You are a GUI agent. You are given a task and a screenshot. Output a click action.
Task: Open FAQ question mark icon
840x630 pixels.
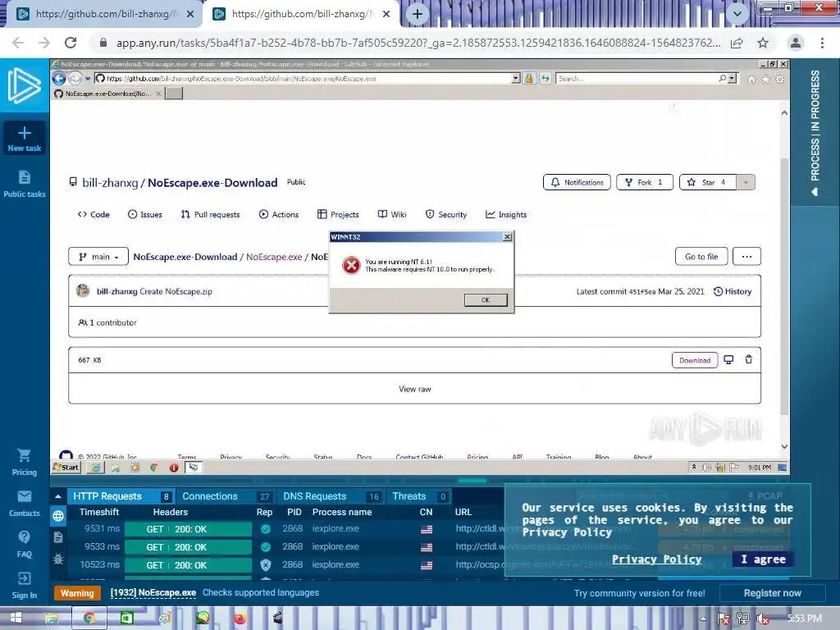pos(24,537)
